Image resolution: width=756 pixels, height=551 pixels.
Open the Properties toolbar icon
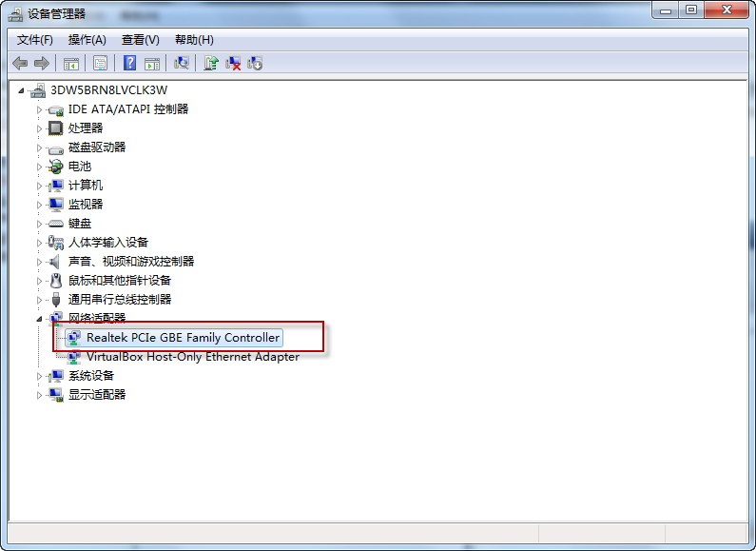click(100, 63)
